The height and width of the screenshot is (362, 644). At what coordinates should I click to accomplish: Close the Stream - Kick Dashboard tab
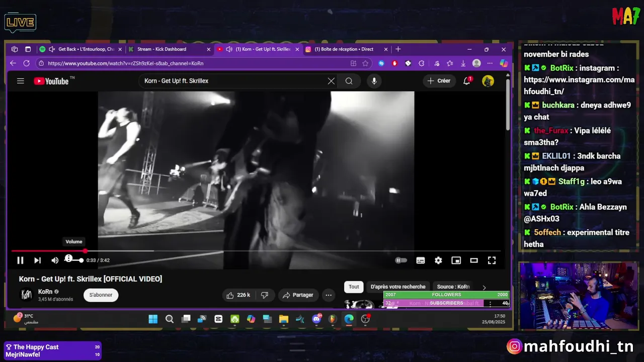[208, 49]
